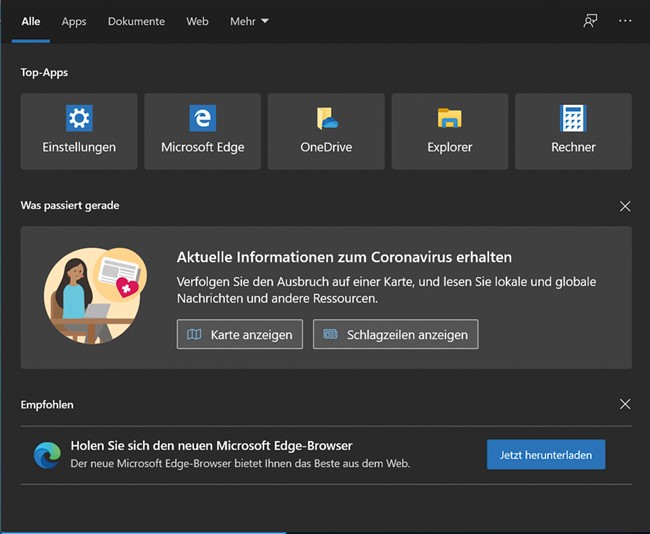
Task: Select the Alle tab
Action: tap(31, 22)
